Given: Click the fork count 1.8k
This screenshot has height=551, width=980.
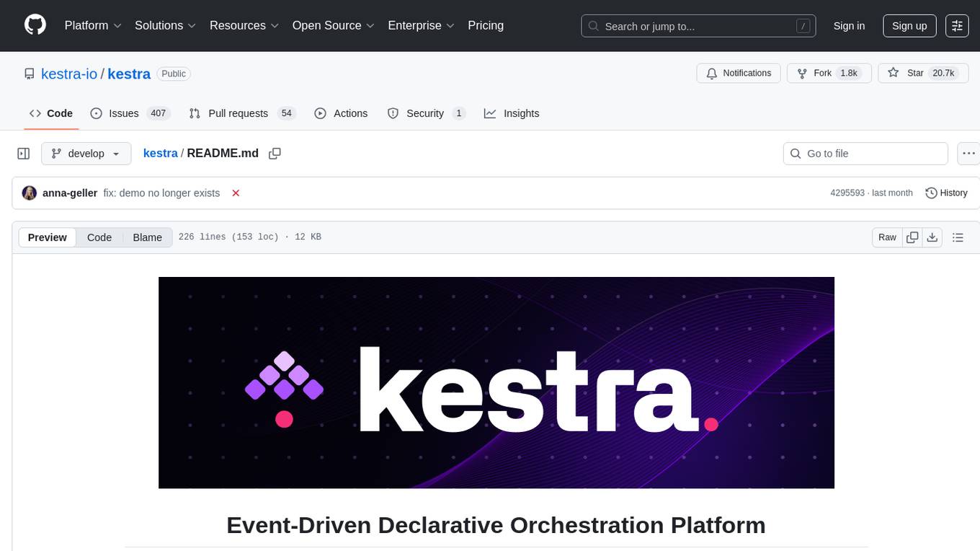Looking at the screenshot, I should pos(850,74).
